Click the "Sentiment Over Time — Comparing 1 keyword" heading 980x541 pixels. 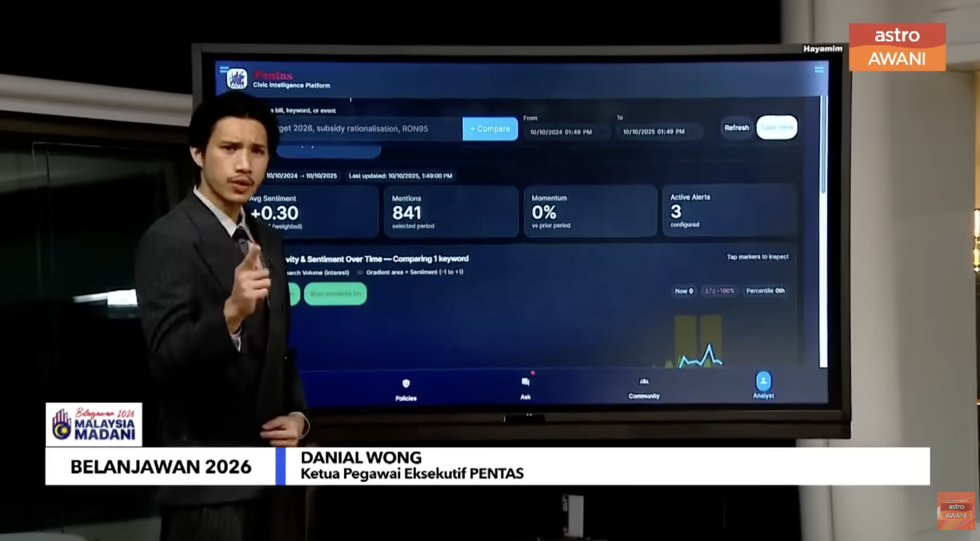click(388, 259)
